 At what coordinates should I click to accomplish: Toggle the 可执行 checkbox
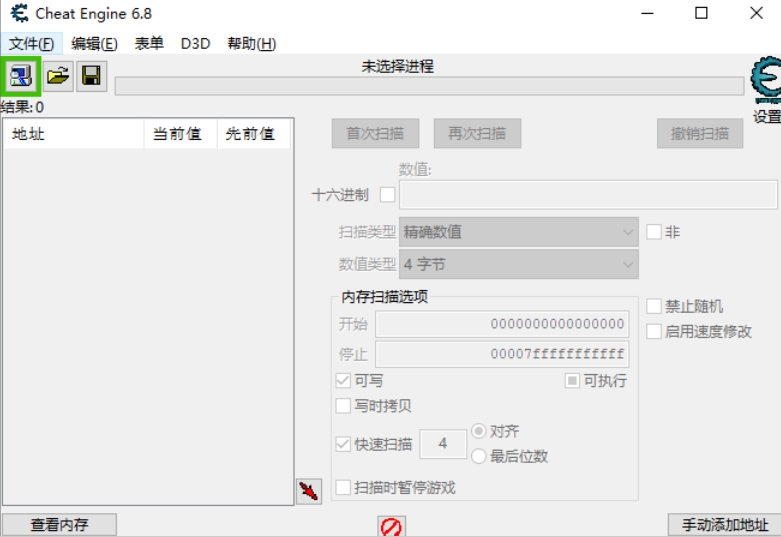tap(572, 381)
